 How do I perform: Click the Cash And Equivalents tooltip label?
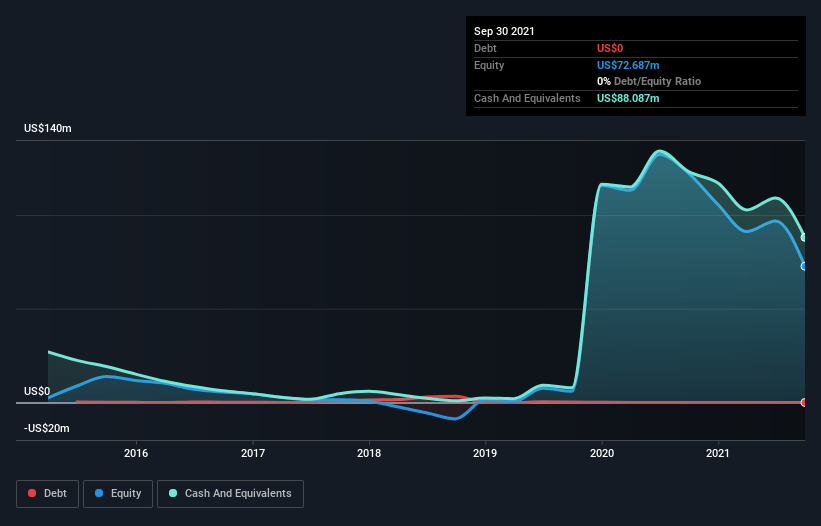coord(527,98)
